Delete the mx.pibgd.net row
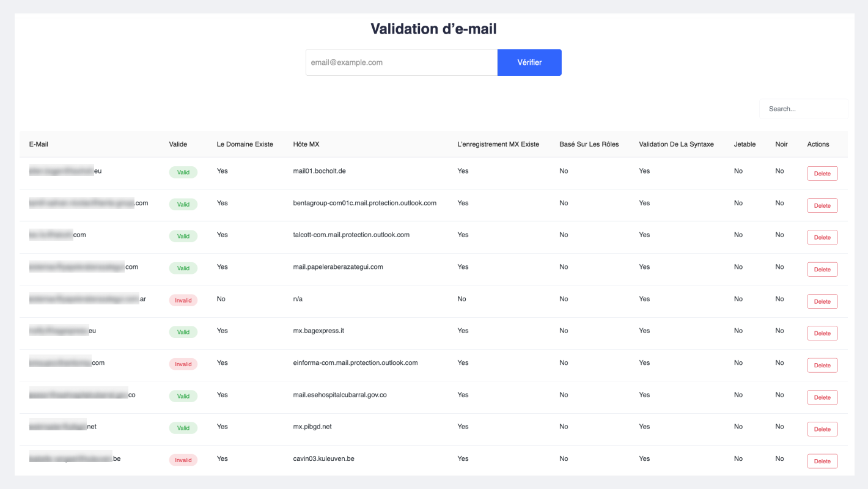This screenshot has width=868, height=489. [x=822, y=429]
